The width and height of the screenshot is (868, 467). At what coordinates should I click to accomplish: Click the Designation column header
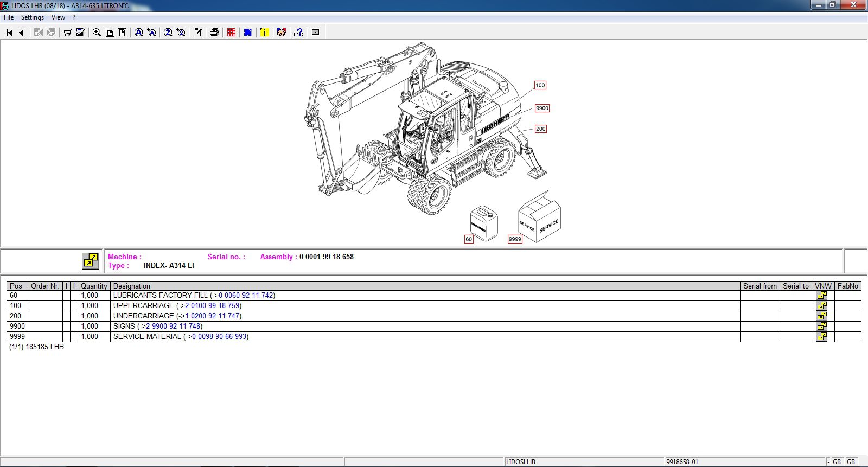(425, 286)
